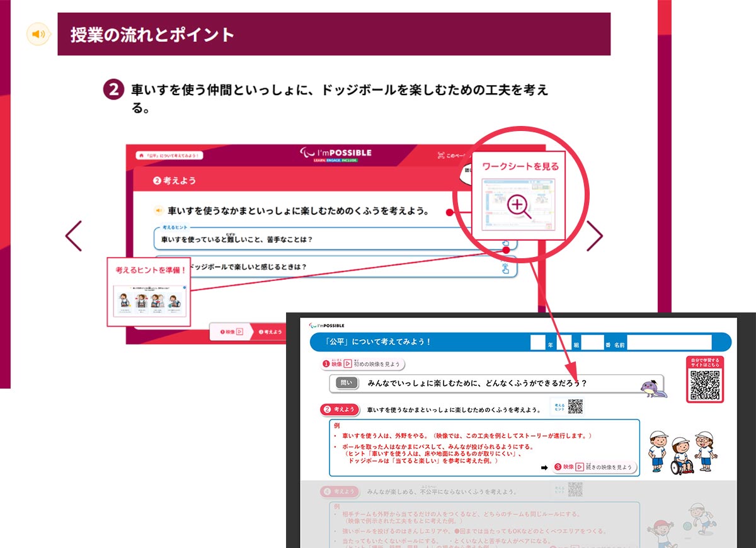Click the ワークシートを見る label
756x548 pixels.
(520, 167)
